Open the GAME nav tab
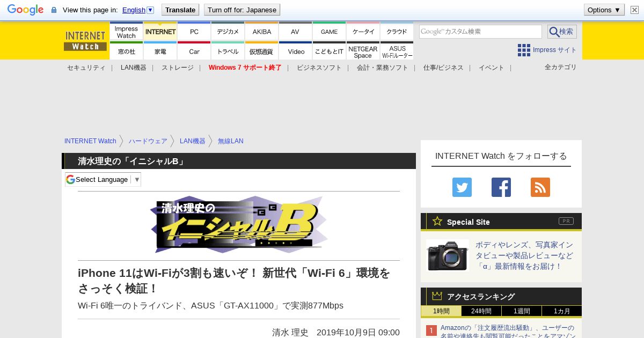This screenshot has height=338, width=644. 329,32
